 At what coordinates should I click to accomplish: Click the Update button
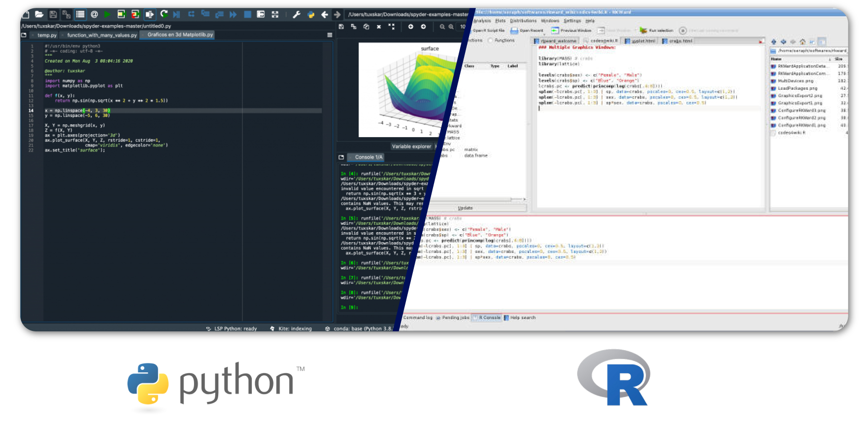coord(465,208)
